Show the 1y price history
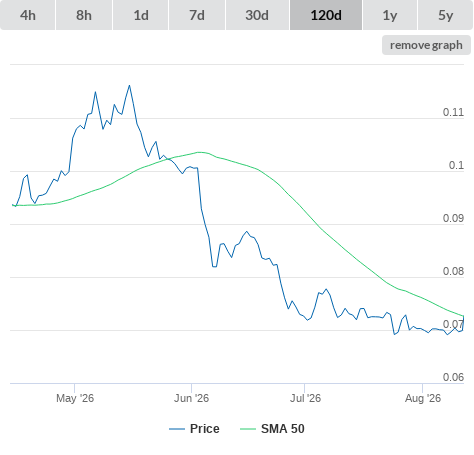474x455 pixels. click(390, 15)
